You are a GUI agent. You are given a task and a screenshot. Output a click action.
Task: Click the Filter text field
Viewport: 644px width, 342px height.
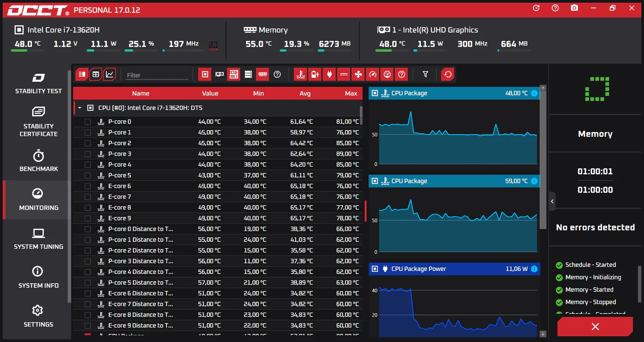157,75
